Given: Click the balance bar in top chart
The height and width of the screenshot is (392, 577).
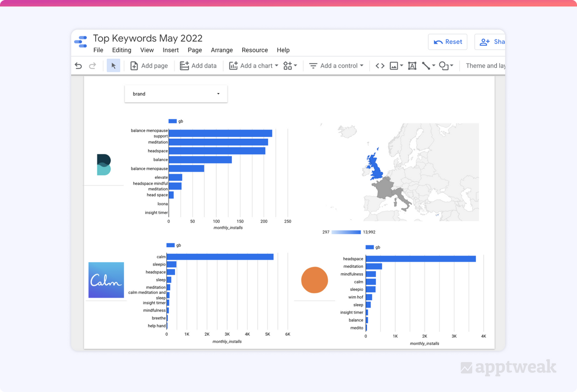Looking at the screenshot, I should pos(200,160).
